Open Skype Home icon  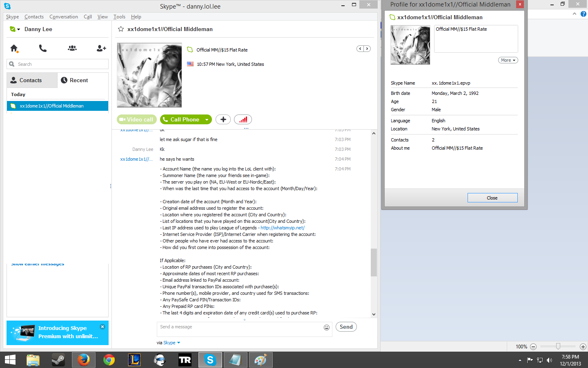pyautogui.click(x=14, y=48)
